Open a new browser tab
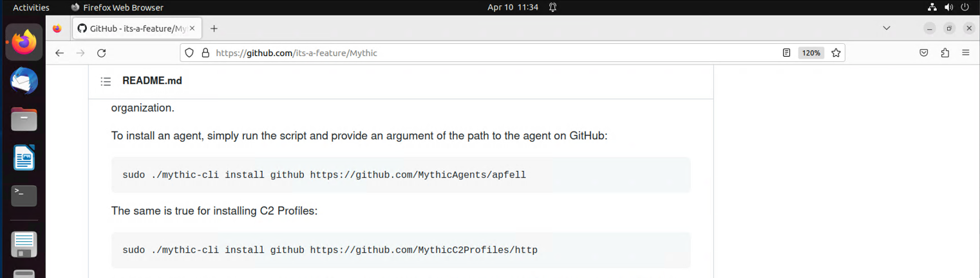Image resolution: width=980 pixels, height=278 pixels. point(214,28)
